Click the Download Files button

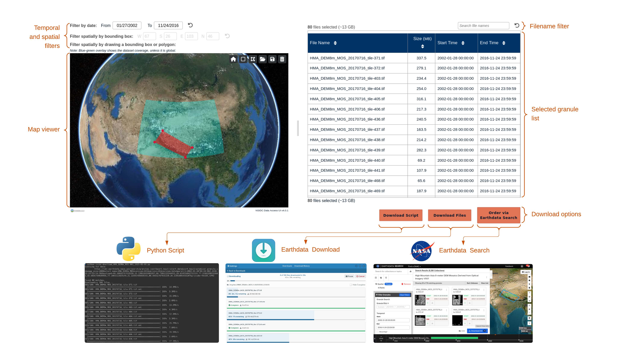point(450,215)
